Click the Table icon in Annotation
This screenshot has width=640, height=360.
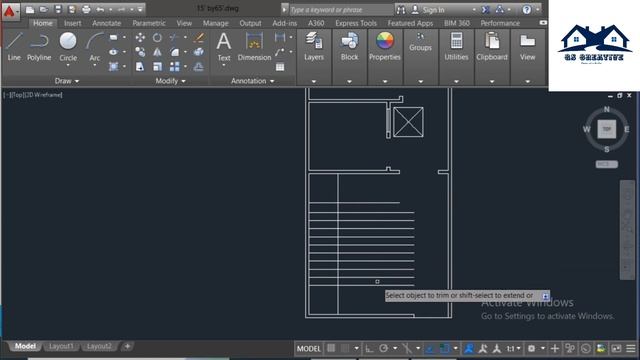click(280, 67)
